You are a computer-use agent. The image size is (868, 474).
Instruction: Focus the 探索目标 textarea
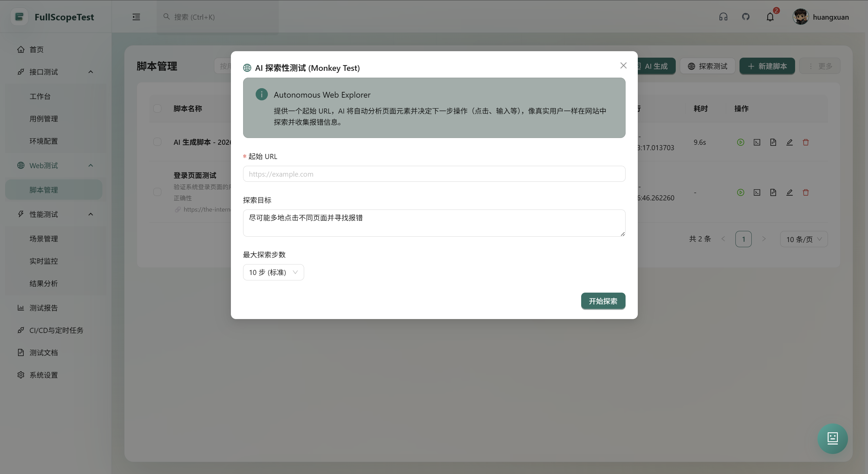click(434, 223)
